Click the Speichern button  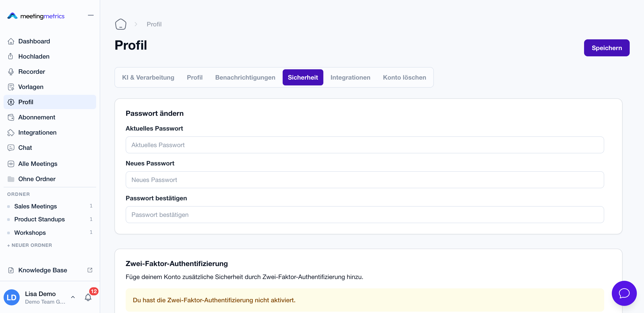(x=606, y=48)
